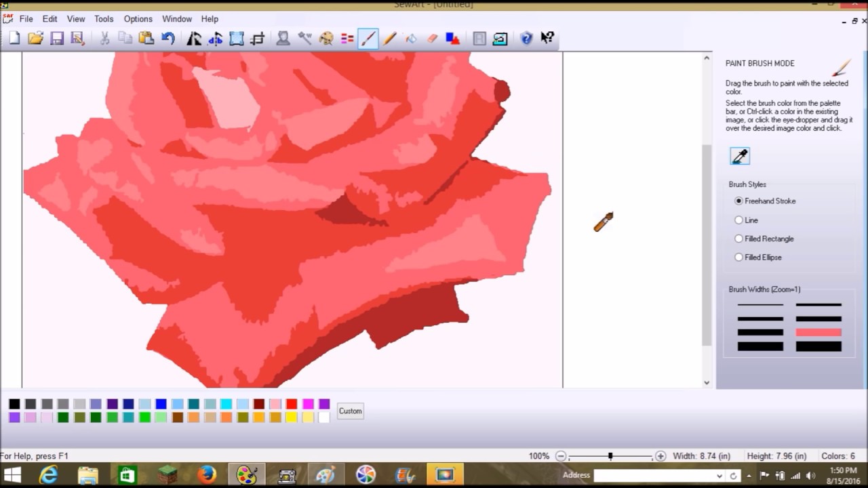
Task: Pick the bright red palette swatch
Action: [292, 404]
